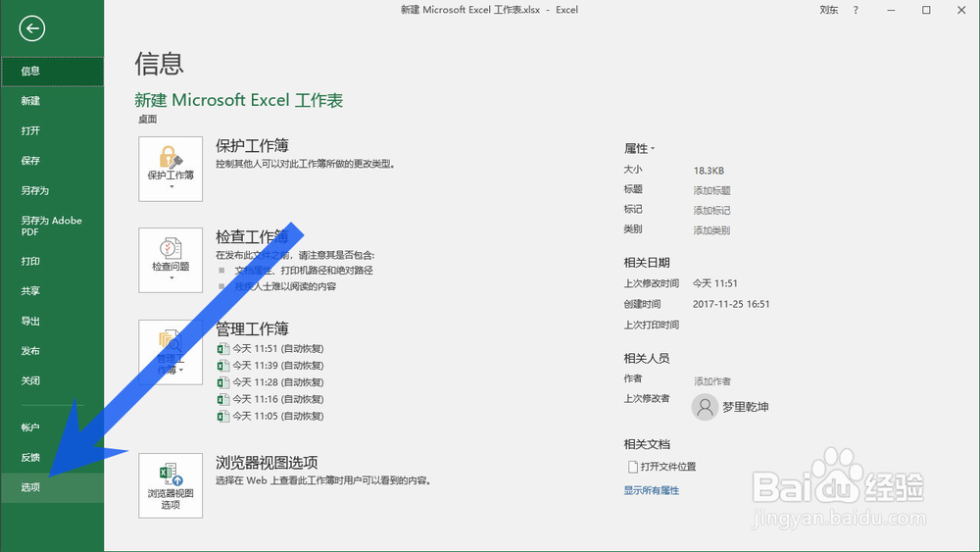Click the 显示所有属性 link
The image size is (980, 552).
(x=652, y=491)
